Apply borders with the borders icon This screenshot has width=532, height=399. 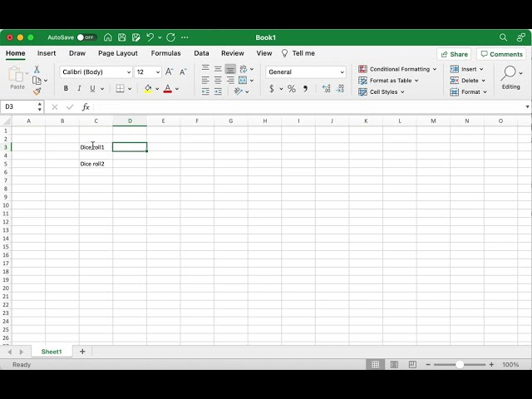coord(120,89)
